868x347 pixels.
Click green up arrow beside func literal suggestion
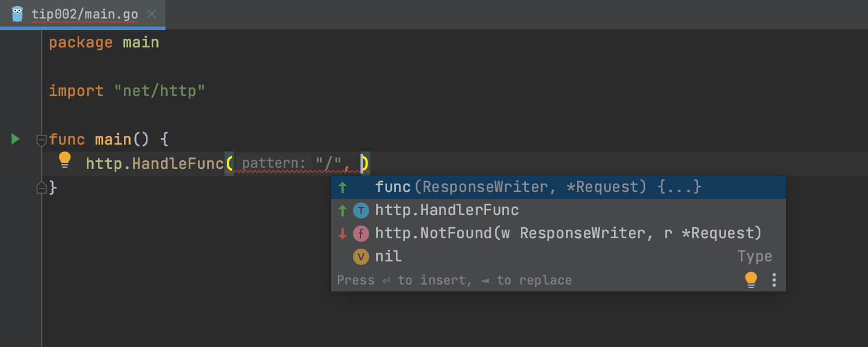tap(343, 187)
